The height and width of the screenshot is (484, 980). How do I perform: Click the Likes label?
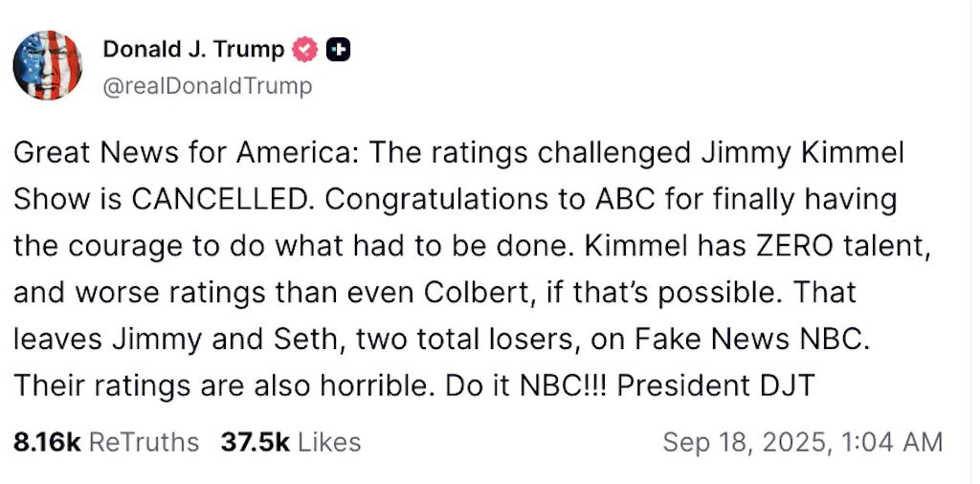329,442
